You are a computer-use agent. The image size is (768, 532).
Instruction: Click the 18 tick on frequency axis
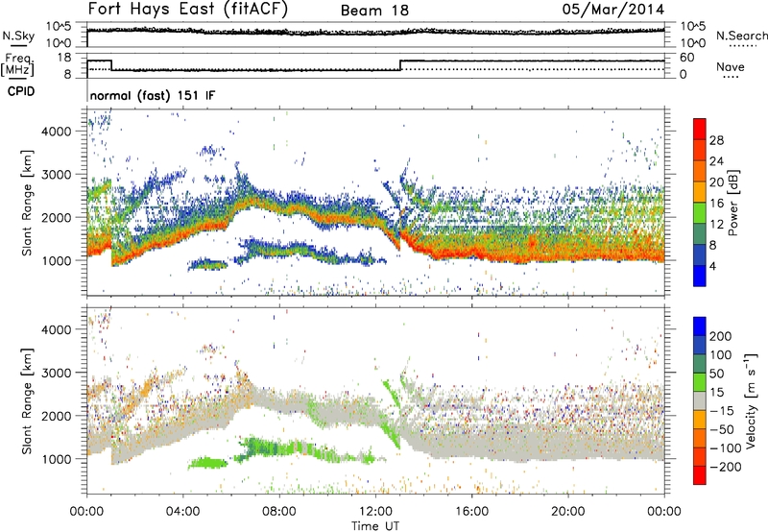63,58
